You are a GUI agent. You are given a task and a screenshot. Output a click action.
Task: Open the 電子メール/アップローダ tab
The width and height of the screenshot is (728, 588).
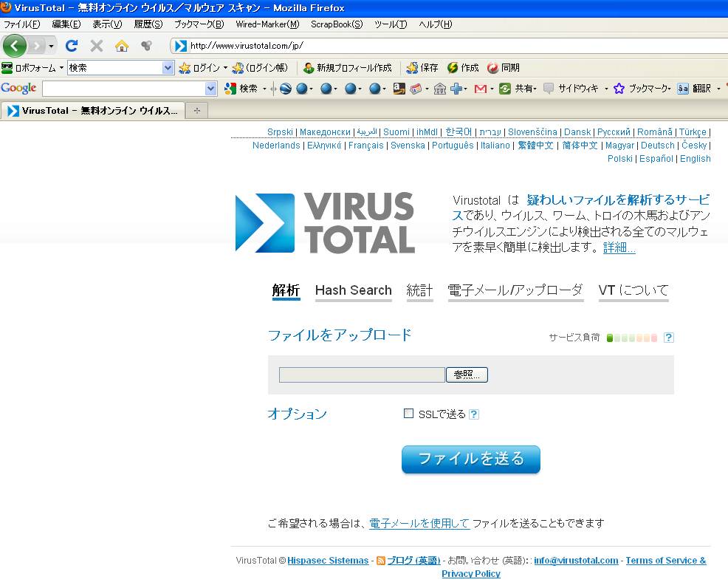pos(515,291)
